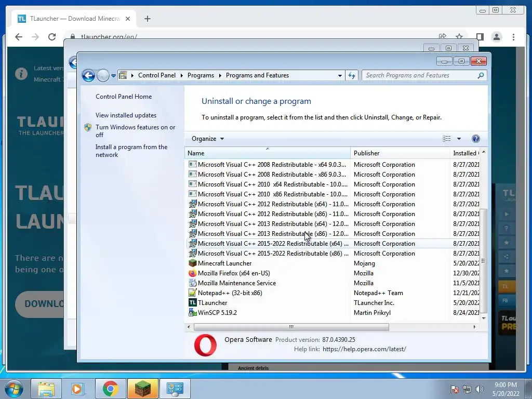Select Notepad++ (32-bit x86) row
This screenshot has height=399, width=532.
click(x=332, y=293)
